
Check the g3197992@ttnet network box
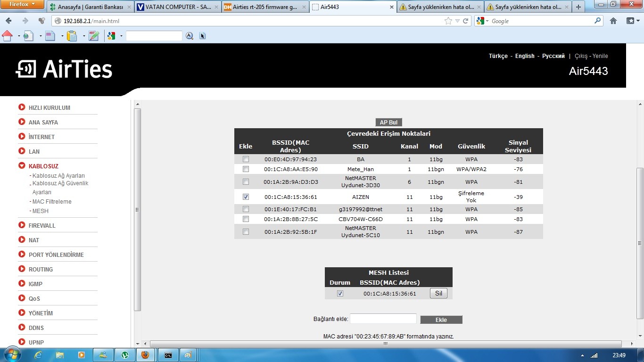(x=246, y=209)
